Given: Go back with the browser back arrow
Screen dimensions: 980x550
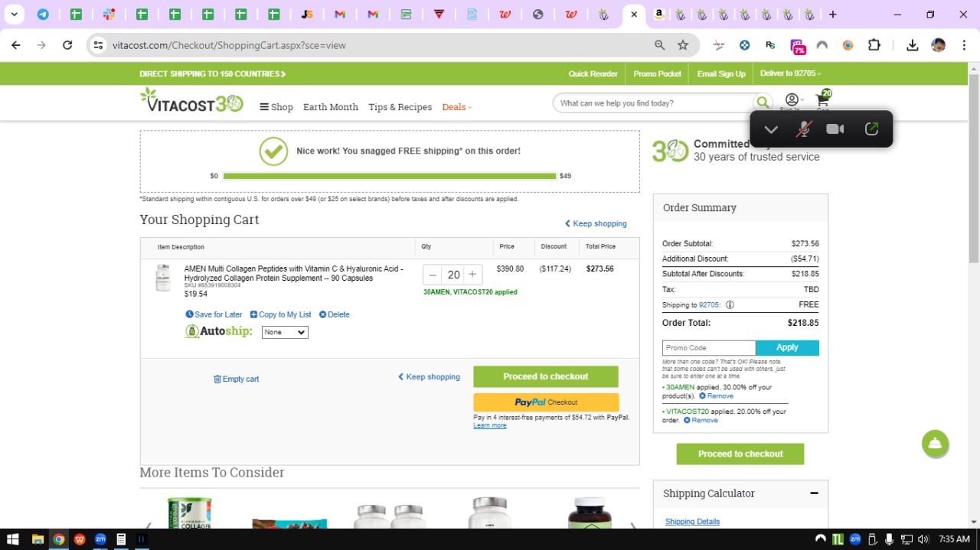Looking at the screenshot, I should pos(16,45).
